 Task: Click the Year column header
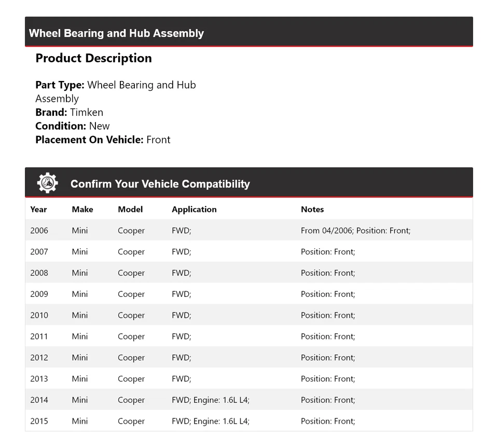tap(38, 209)
